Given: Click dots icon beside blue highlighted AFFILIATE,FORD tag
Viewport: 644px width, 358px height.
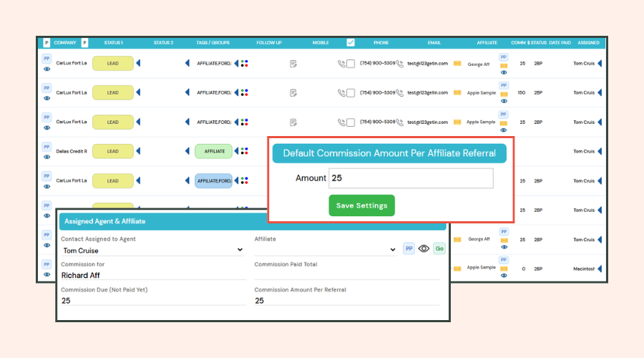Looking at the screenshot, I should (x=245, y=181).
